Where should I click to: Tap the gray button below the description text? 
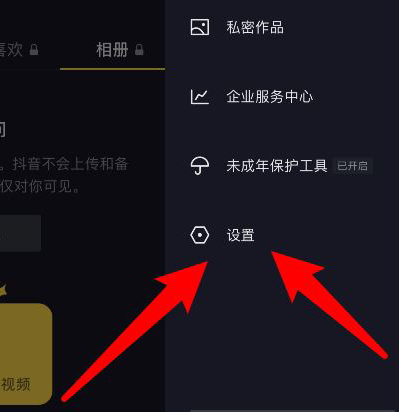coord(20,233)
